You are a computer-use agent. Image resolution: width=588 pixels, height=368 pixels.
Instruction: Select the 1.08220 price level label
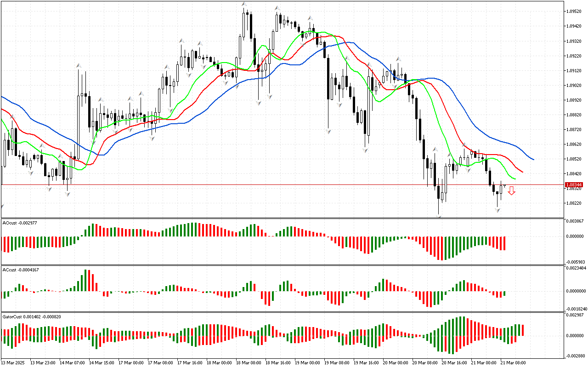[x=574, y=203]
